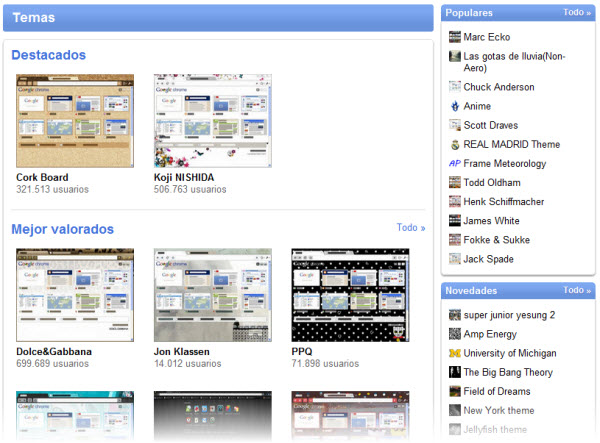
Task: Open the Cork Board theme thumbnail
Action: (75, 121)
